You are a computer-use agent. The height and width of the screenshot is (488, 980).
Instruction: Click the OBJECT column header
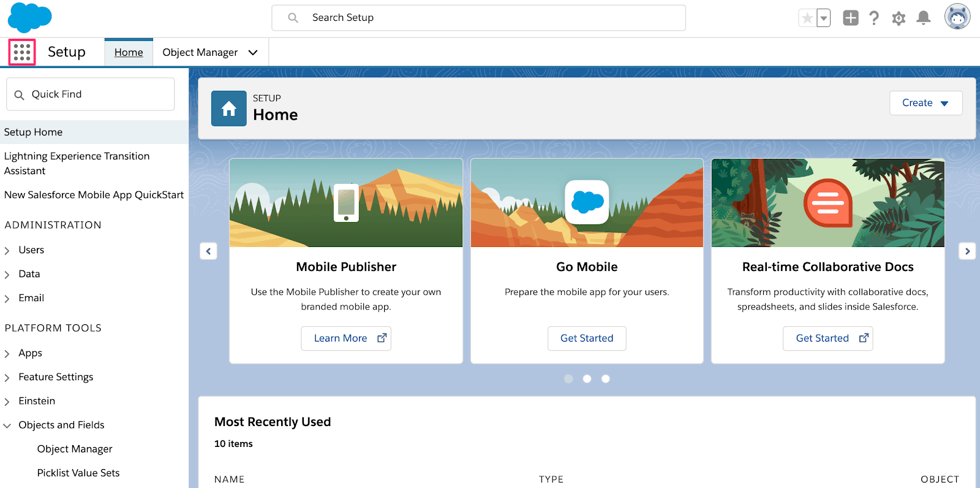point(940,479)
